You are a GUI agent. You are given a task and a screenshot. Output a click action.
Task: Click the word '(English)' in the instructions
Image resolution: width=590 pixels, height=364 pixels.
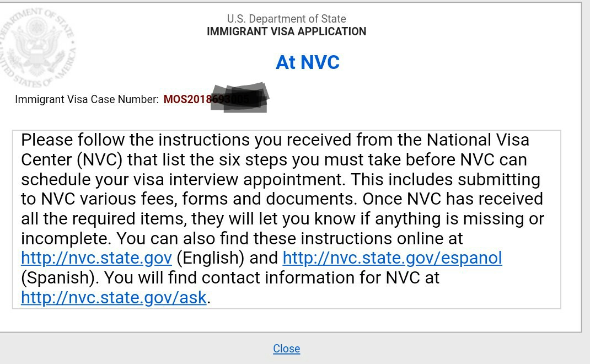coord(211,258)
